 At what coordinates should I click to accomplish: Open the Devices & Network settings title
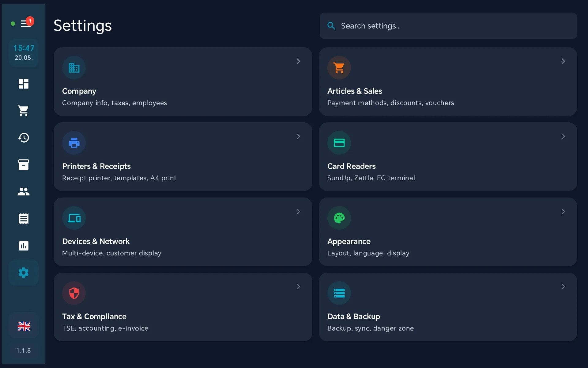pos(96,241)
